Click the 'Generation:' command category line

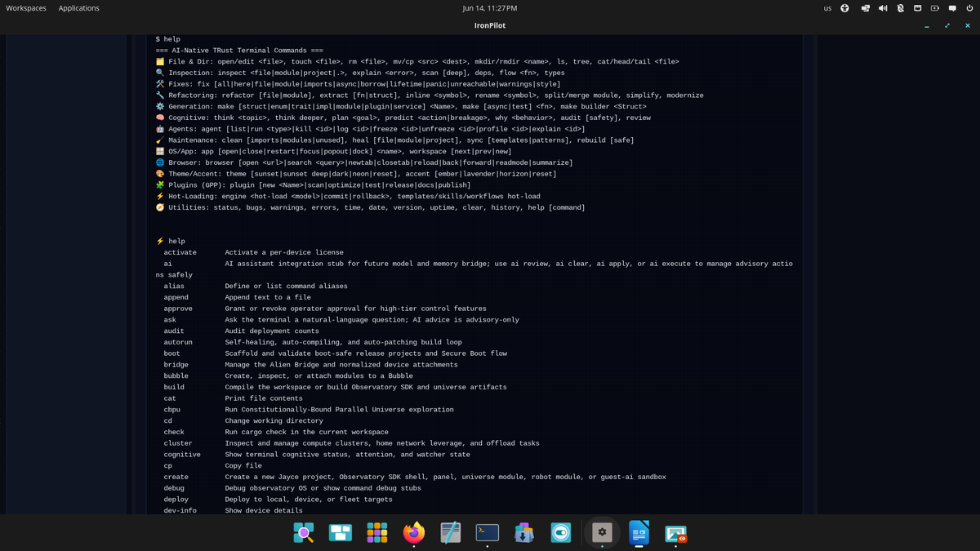tap(401, 106)
